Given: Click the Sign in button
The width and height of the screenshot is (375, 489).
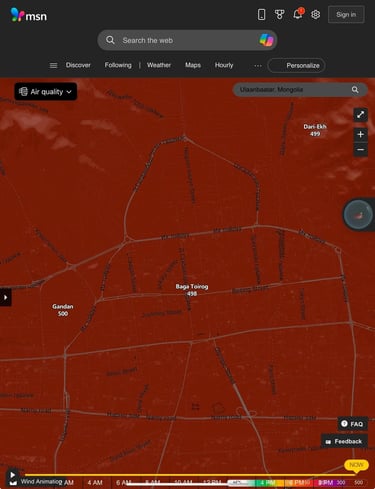Looking at the screenshot, I should (346, 14).
